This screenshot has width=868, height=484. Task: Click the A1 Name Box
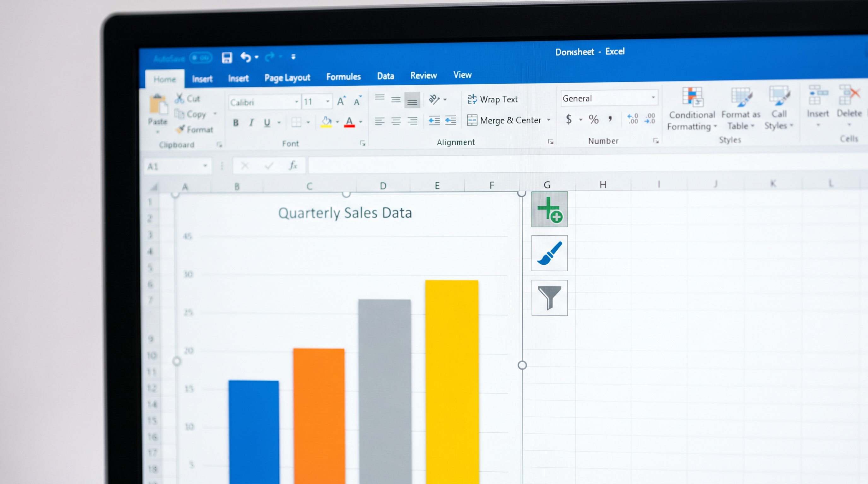pos(178,166)
